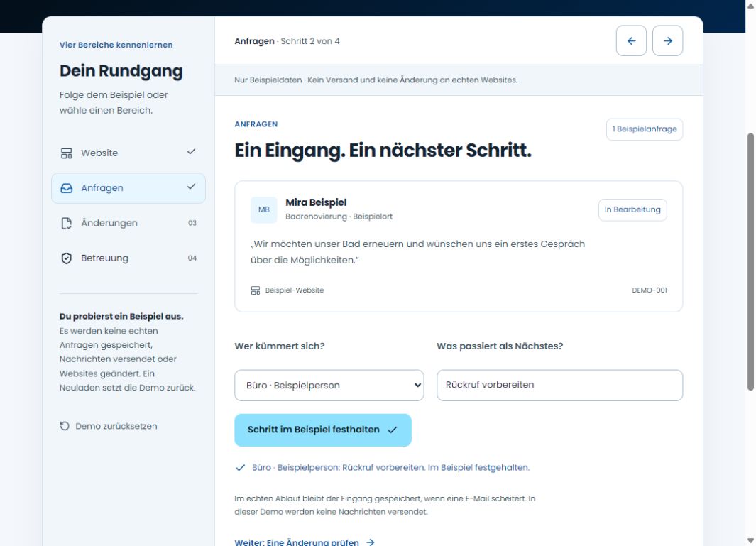
Task: Click the page's vertical scrollbar thumb
Action: pos(750,261)
